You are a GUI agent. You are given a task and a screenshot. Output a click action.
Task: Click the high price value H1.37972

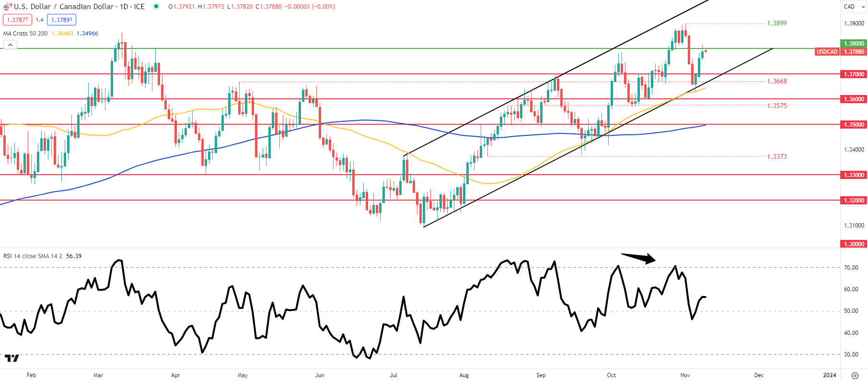(211, 7)
